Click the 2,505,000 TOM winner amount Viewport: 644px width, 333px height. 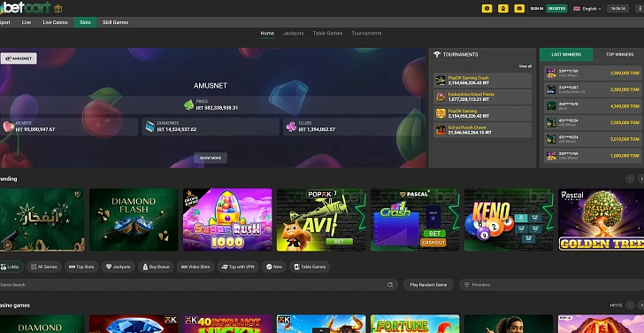coord(625,122)
